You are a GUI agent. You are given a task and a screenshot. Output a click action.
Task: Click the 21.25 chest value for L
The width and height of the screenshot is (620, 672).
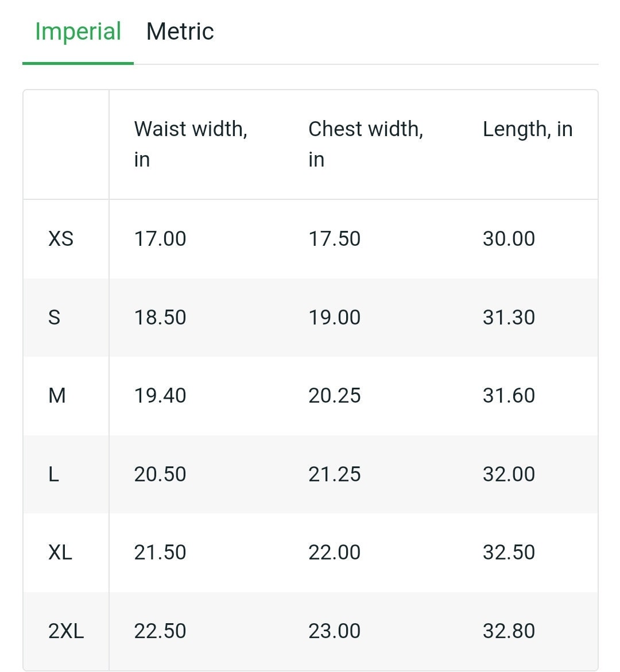click(x=334, y=474)
